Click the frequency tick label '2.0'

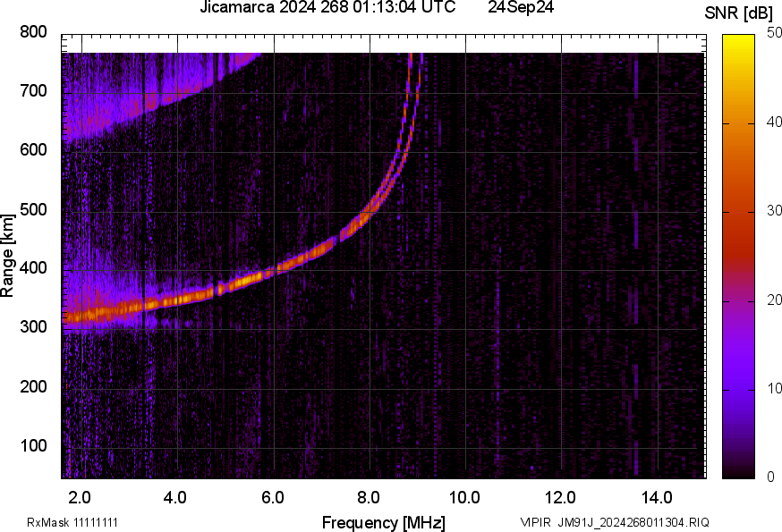coord(79,498)
